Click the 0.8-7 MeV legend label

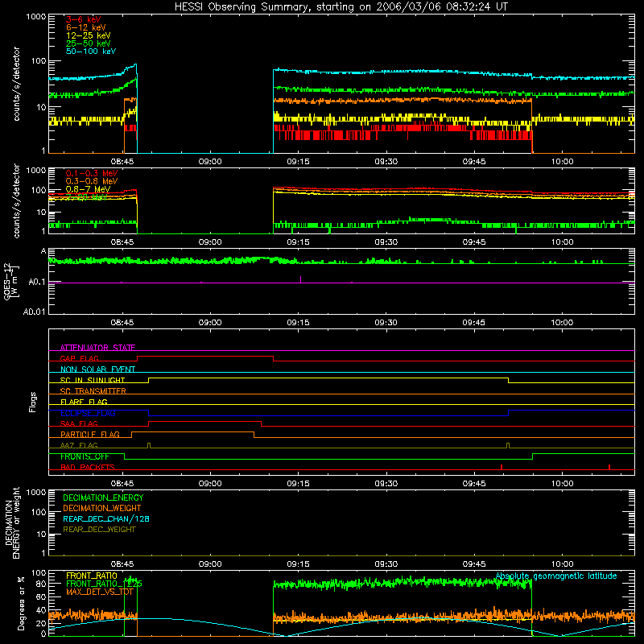tap(88, 189)
